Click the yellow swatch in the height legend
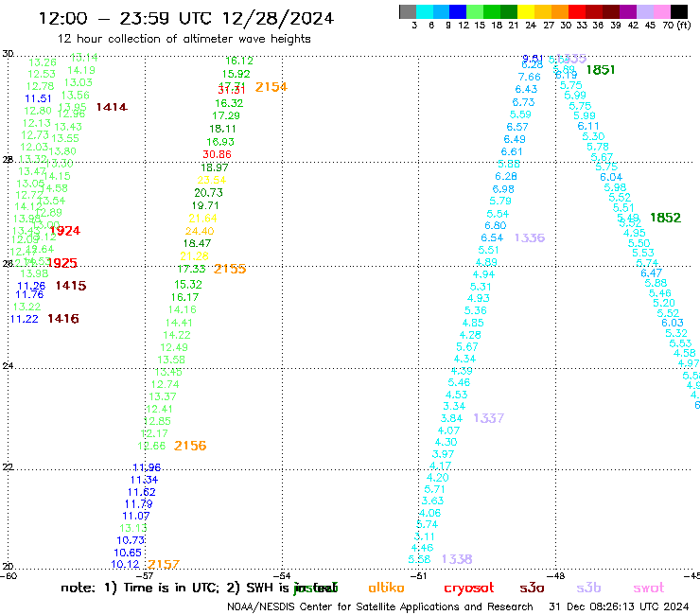 tap(526, 11)
